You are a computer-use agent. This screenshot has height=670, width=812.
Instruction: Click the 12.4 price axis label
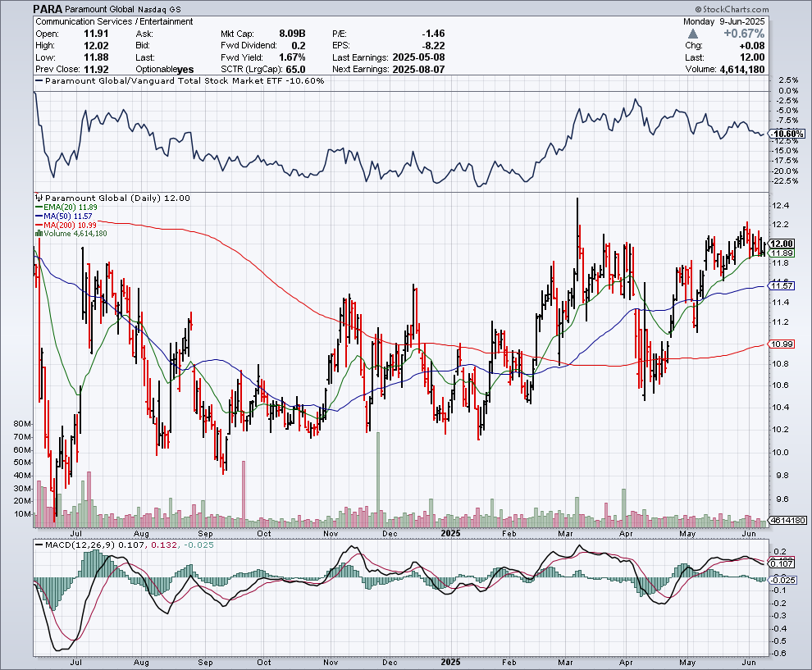tap(780, 206)
